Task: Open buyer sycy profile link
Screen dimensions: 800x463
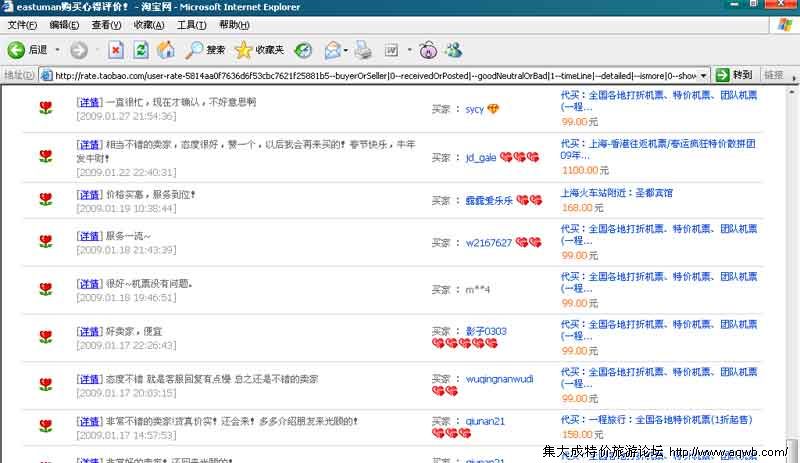Action: pyautogui.click(x=474, y=109)
